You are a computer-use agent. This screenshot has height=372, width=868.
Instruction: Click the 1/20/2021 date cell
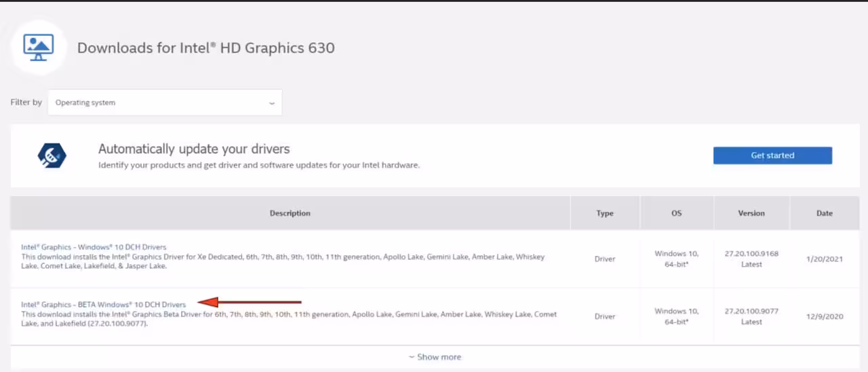point(825,259)
